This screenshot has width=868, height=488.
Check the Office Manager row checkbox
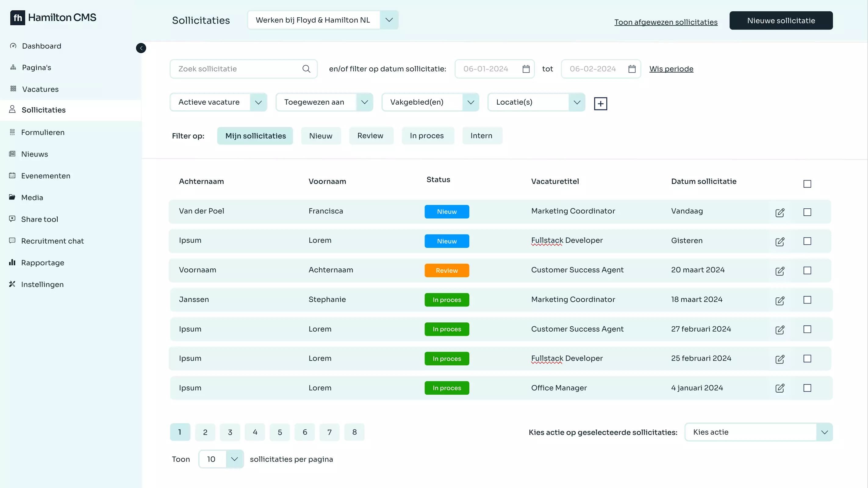tap(807, 388)
